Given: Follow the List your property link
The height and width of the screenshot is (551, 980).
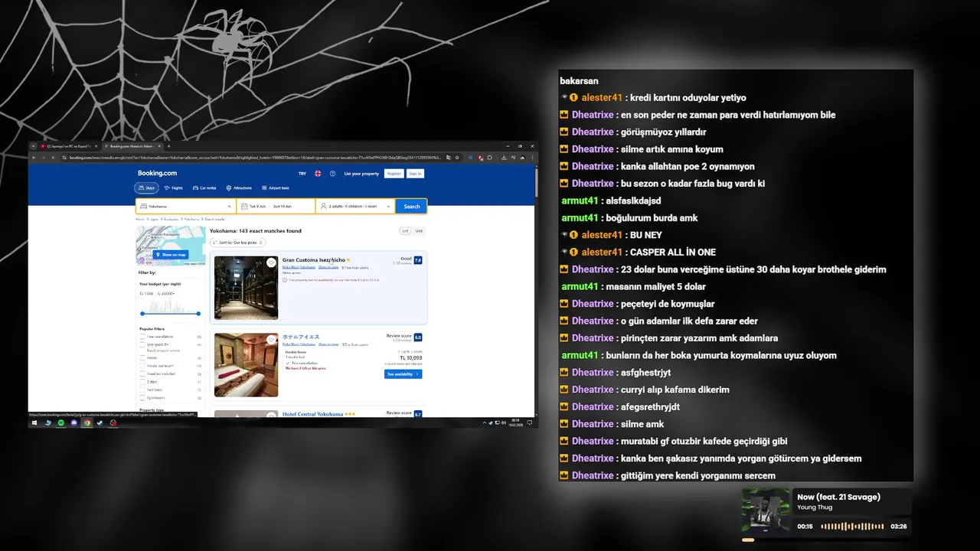Looking at the screenshot, I should [361, 174].
